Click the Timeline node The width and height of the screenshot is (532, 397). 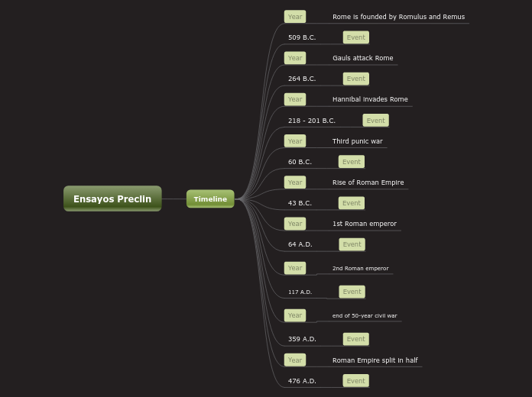tap(210, 199)
